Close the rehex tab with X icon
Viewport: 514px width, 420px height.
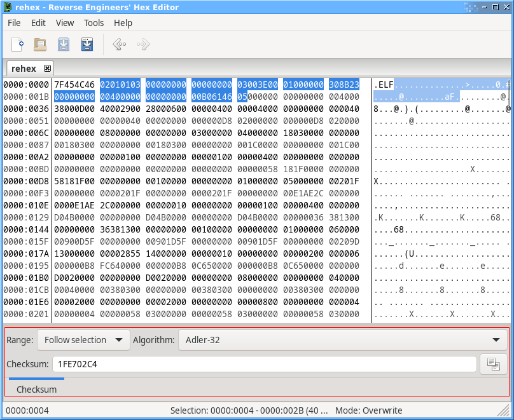click(x=48, y=69)
